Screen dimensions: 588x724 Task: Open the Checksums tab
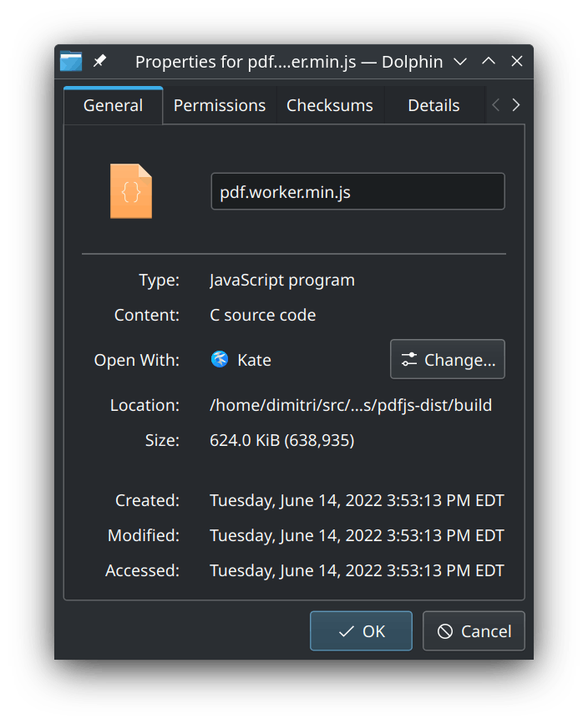(329, 105)
